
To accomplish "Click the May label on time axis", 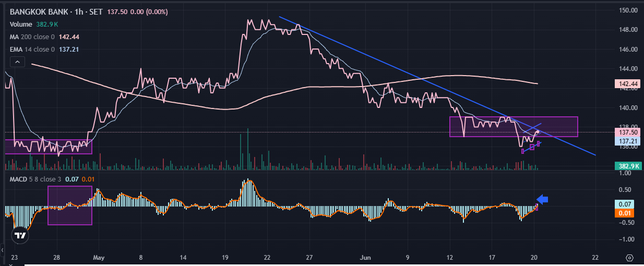I will [x=99, y=258].
